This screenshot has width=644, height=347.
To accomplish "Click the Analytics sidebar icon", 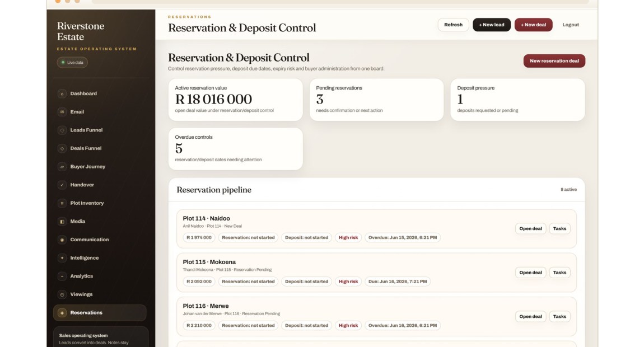I will click(62, 276).
